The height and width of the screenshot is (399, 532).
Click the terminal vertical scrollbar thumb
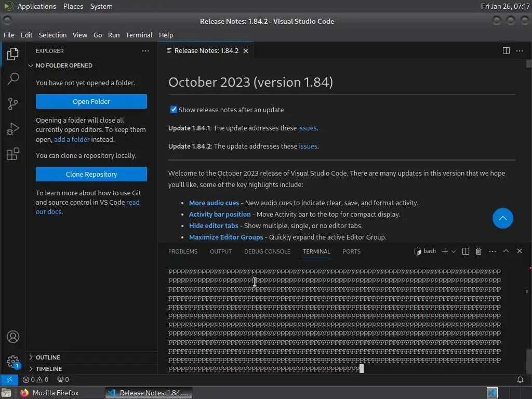click(528, 361)
